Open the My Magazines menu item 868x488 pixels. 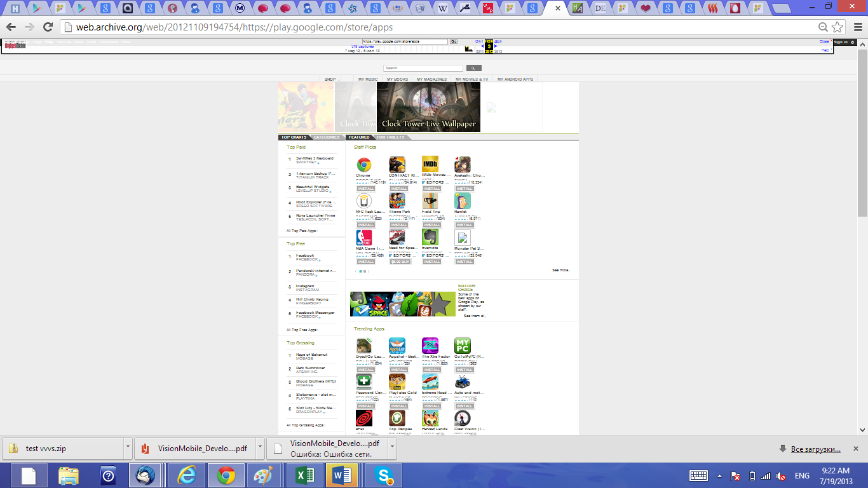tap(431, 79)
